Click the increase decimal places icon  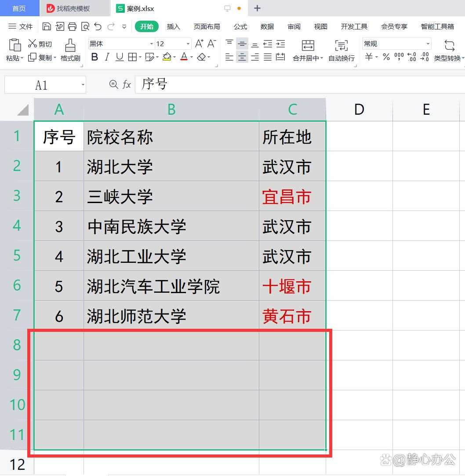pos(411,57)
